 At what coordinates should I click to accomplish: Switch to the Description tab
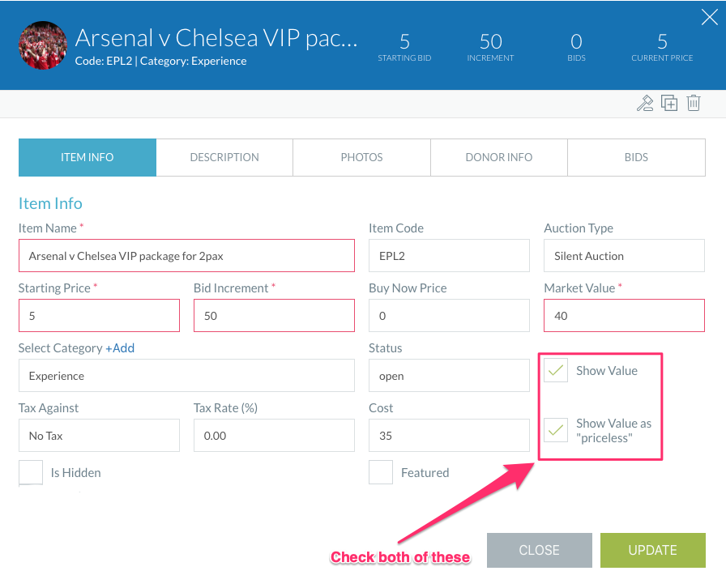tap(224, 157)
